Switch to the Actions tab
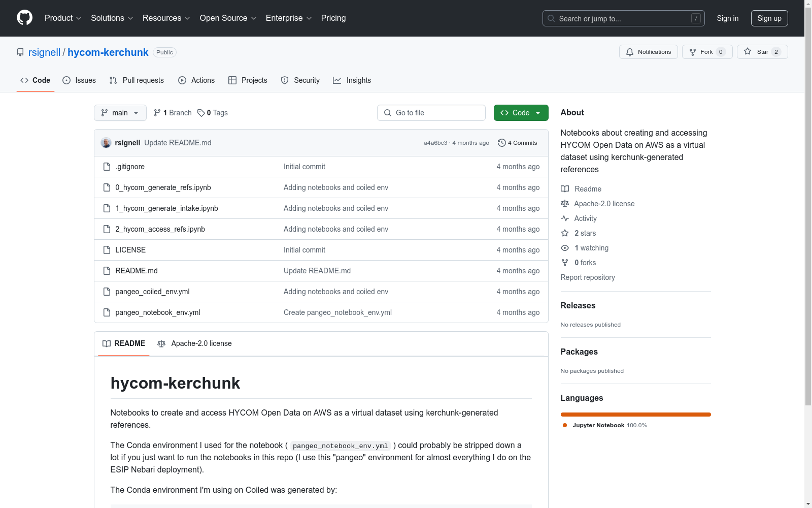 [196, 80]
